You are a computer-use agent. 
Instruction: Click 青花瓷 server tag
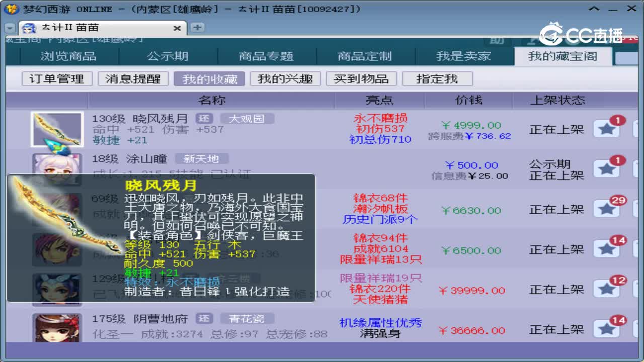click(x=247, y=319)
